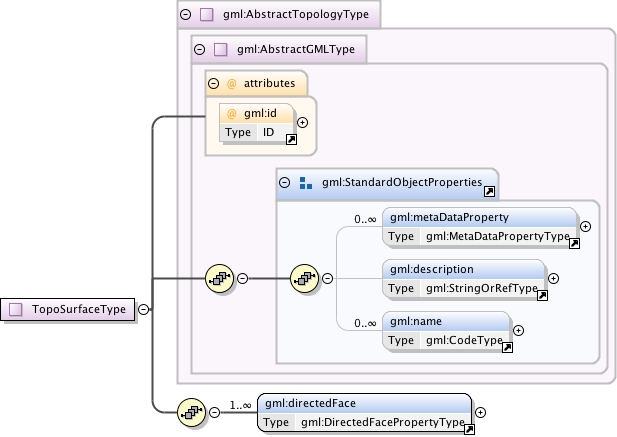Click the ID type value
The width and height of the screenshot is (617, 437).
(268, 132)
